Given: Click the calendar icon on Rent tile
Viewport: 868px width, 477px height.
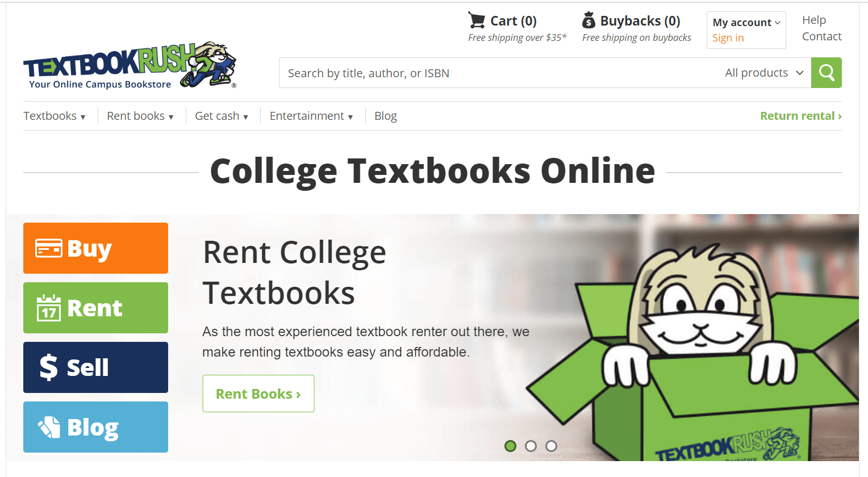Looking at the screenshot, I should point(49,308).
